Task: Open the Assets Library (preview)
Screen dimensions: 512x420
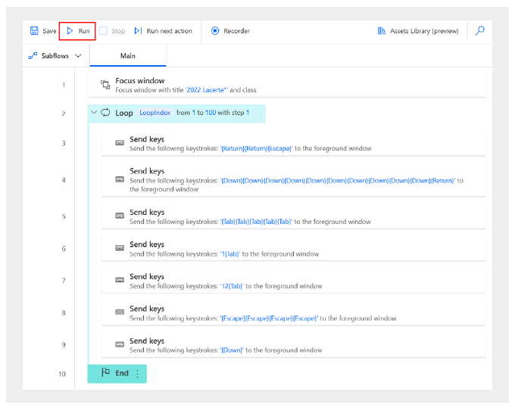Action: click(417, 31)
